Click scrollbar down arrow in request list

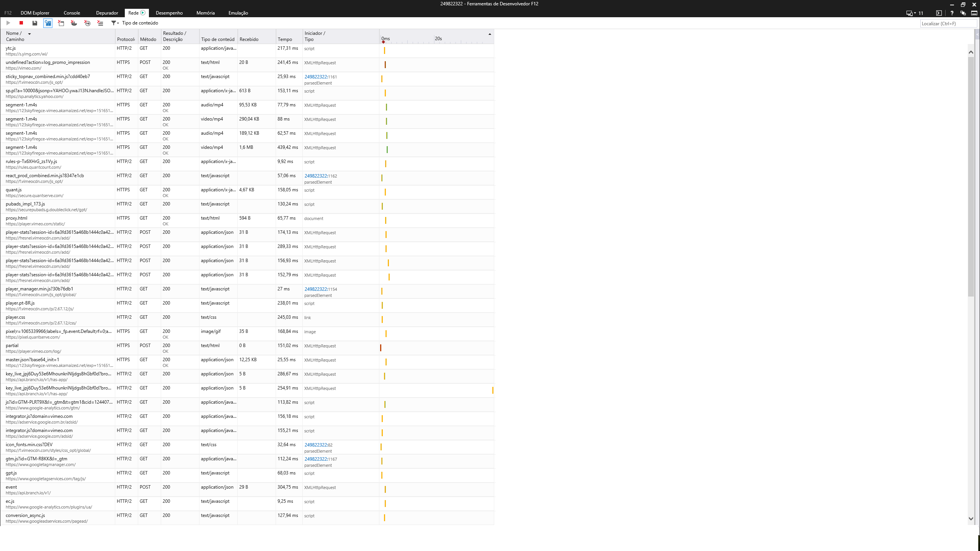coord(971,519)
